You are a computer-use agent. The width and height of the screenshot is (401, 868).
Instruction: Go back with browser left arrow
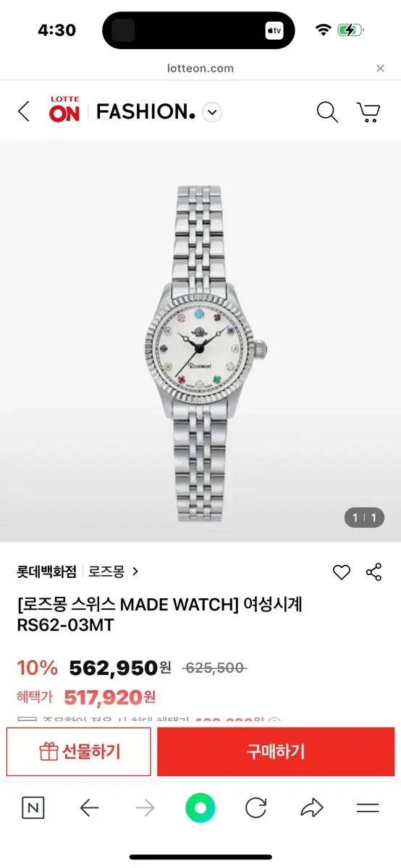click(x=89, y=808)
